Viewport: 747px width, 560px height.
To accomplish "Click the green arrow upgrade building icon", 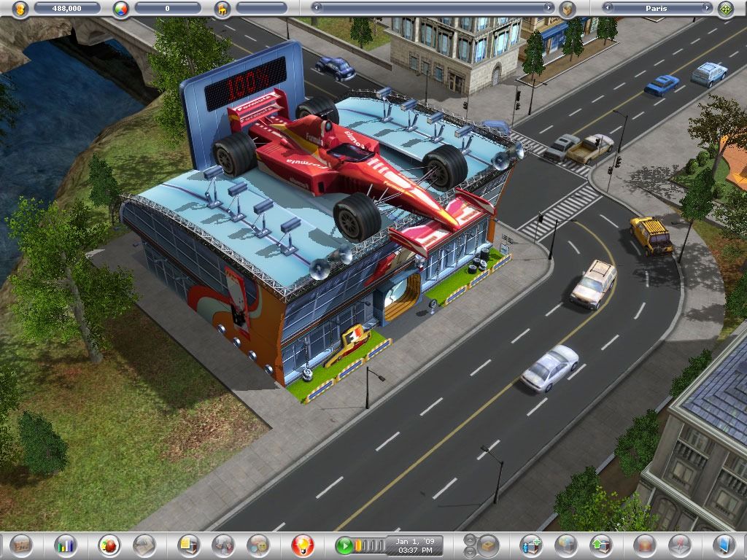I will pos(600,545).
